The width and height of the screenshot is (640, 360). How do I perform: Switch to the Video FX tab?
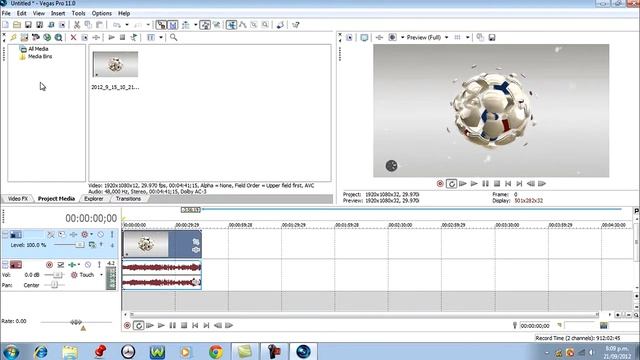point(18,199)
